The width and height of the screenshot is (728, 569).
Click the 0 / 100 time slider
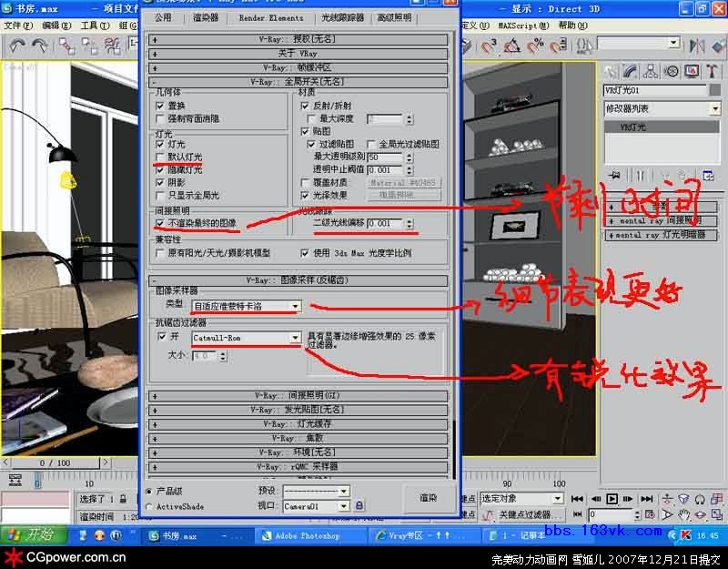pyautogui.click(x=55, y=462)
